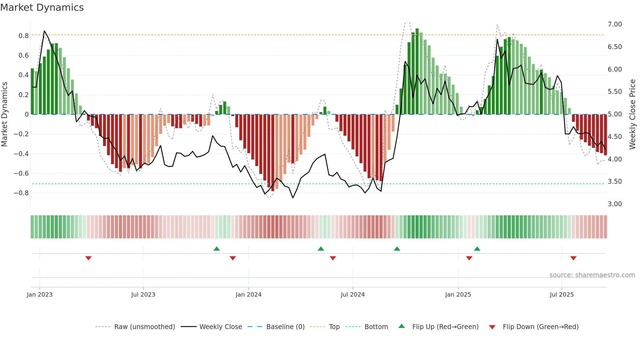
Task: Click the last heatmap strip cell at right
Action: pos(605,227)
